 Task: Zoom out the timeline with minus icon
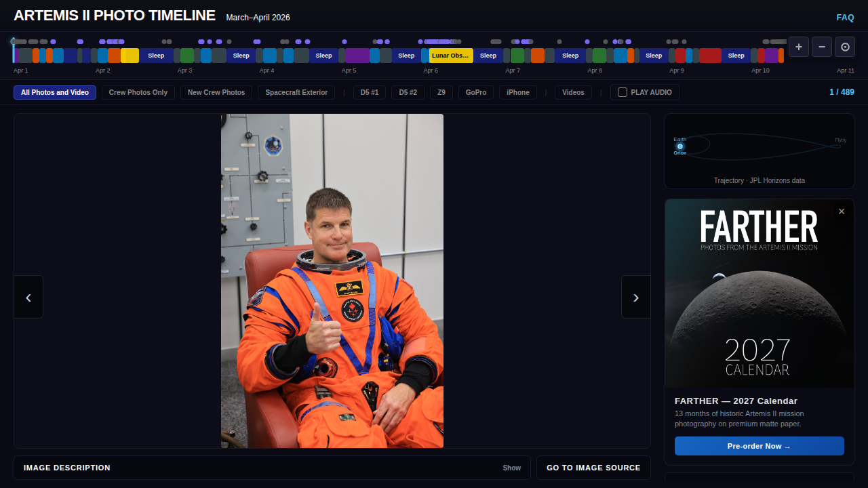coord(822,47)
